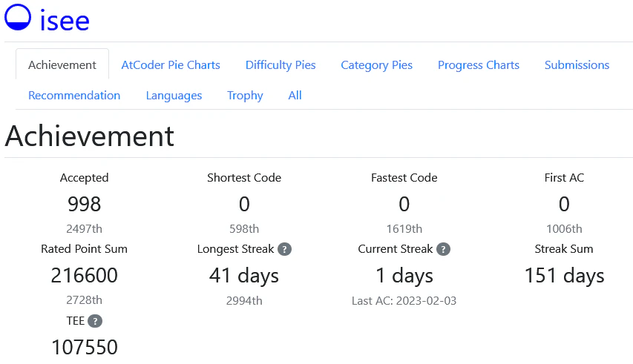Select the All tab
Screen dimensions: 633x364
point(295,96)
